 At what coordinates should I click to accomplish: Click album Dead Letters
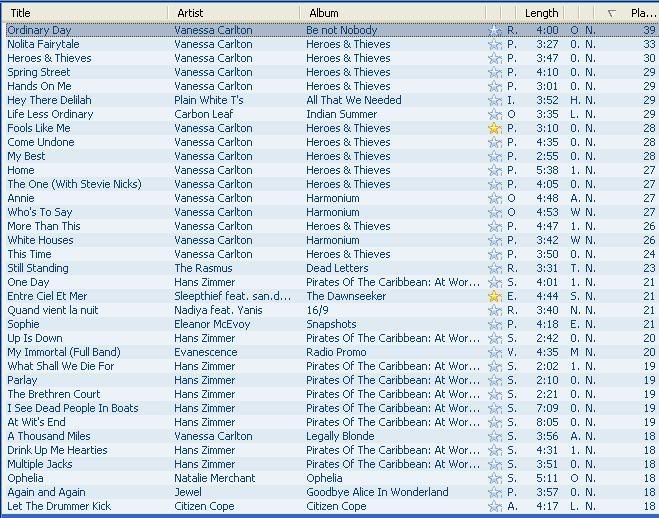(x=337, y=268)
